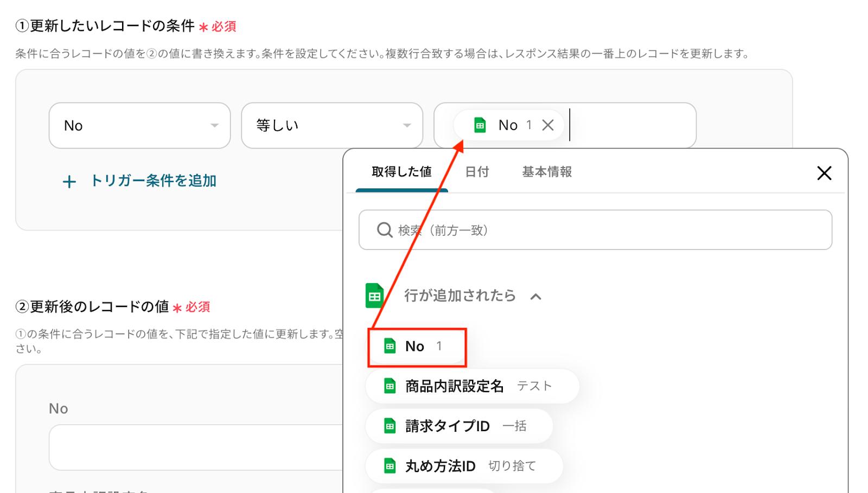Open the No field dropdown
The width and height of the screenshot is (868, 493).
(x=139, y=125)
